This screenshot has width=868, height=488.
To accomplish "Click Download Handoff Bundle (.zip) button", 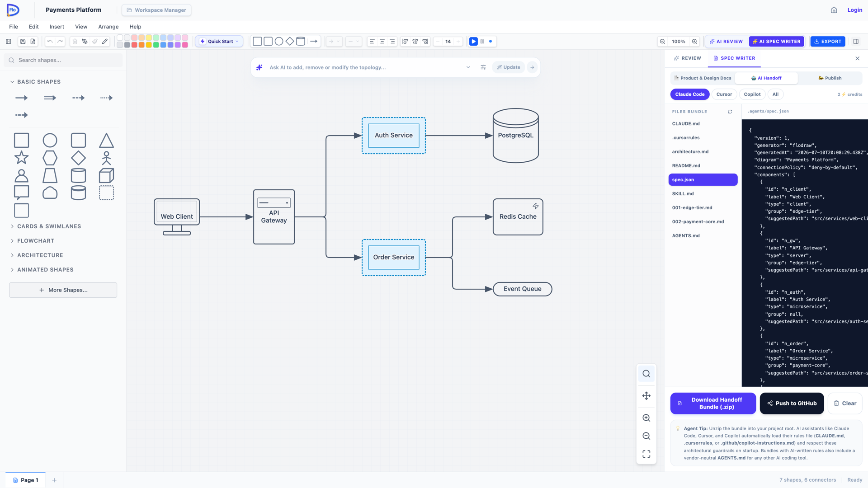I will 713,404.
